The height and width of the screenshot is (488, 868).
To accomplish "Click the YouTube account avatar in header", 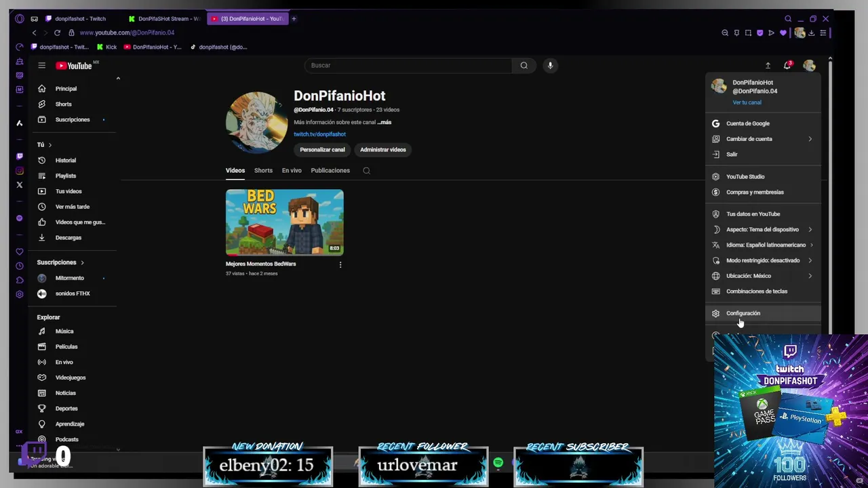I will click(x=809, y=65).
